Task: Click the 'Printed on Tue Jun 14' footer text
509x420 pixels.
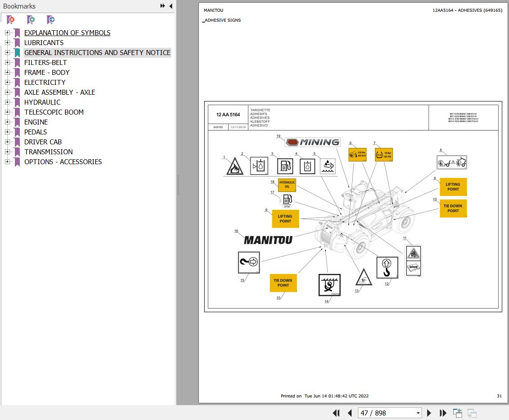Action: 325,396
